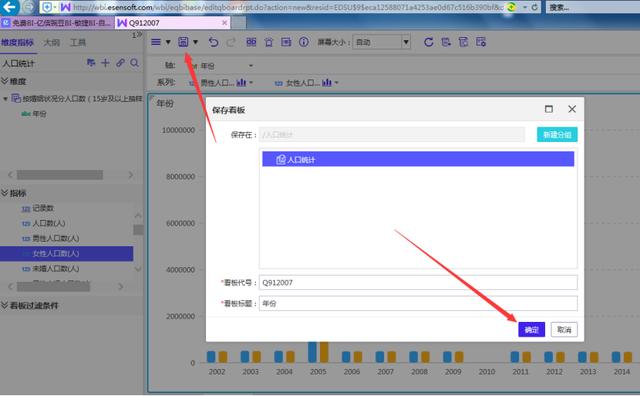
Task: Click the undo arrow in the toolbar
Action: pos(213,42)
